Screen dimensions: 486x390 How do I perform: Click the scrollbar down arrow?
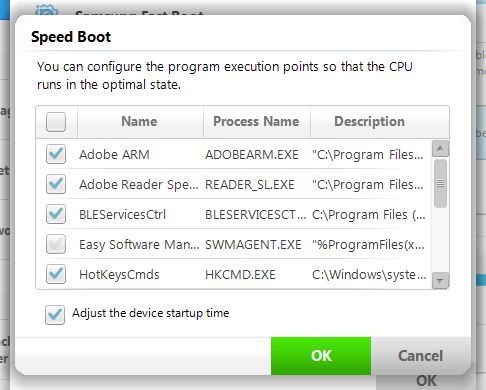(440, 280)
